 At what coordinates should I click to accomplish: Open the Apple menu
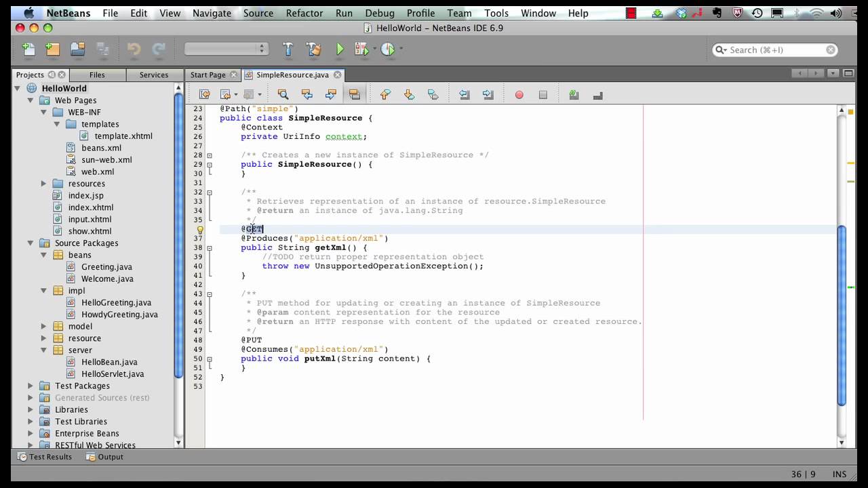28,13
